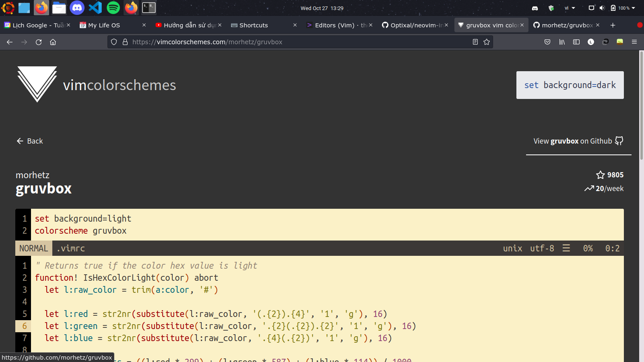
Task: Click the Discord tray icon
Action: (x=535, y=8)
